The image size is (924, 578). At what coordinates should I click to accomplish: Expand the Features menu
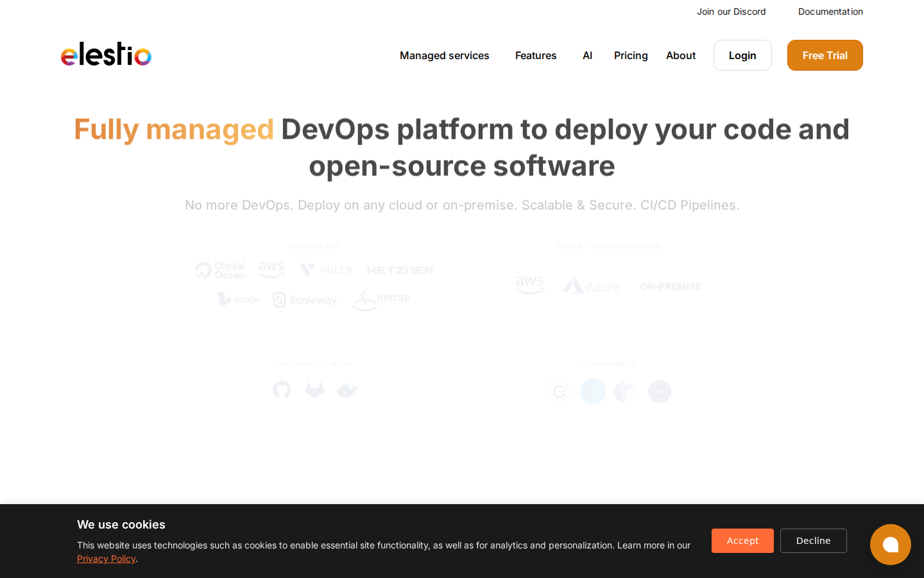(x=536, y=55)
